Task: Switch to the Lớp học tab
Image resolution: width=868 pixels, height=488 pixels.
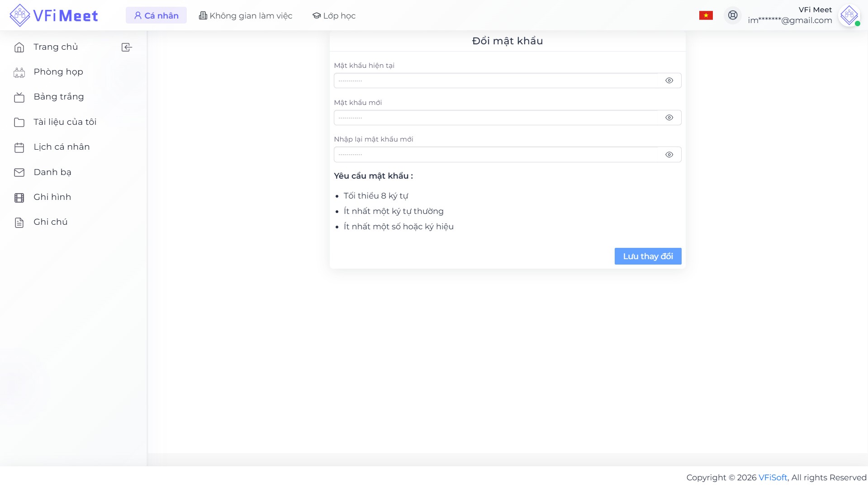Action: [x=334, y=16]
